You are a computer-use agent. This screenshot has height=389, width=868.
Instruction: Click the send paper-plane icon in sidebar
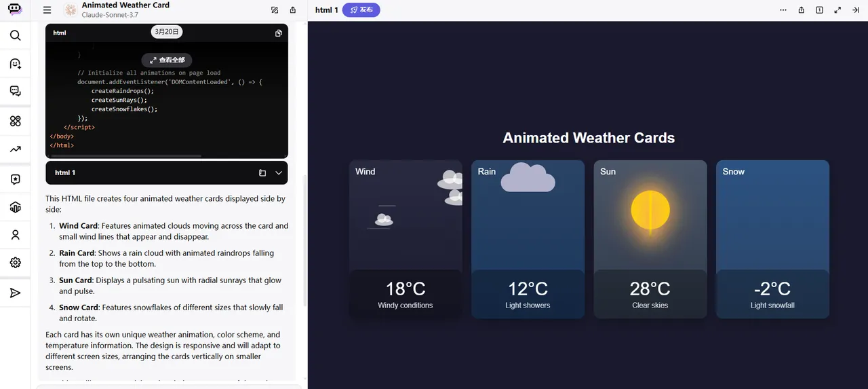[15, 293]
